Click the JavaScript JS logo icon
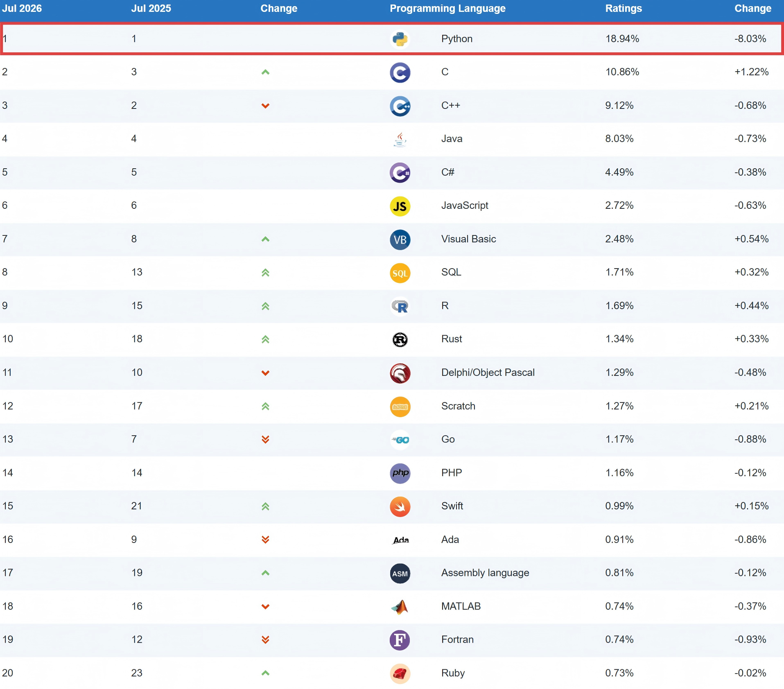 click(x=400, y=206)
